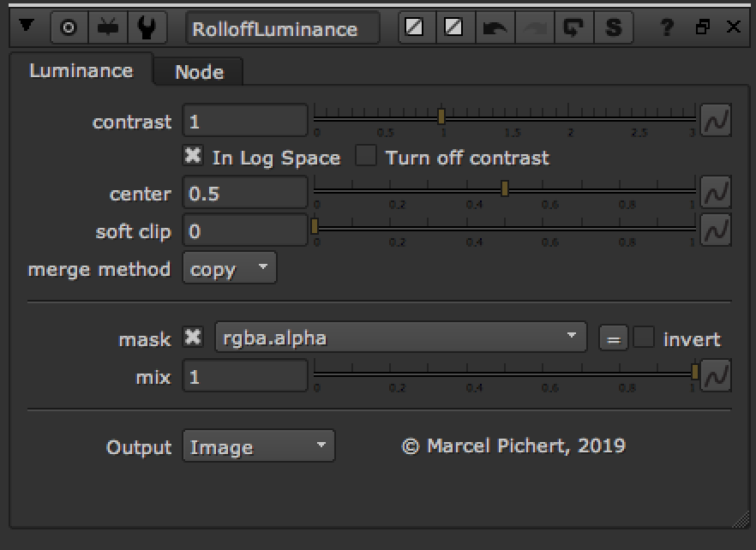Open the Output dropdown set to Image
Image resolution: width=756 pixels, height=550 pixels.
258,446
